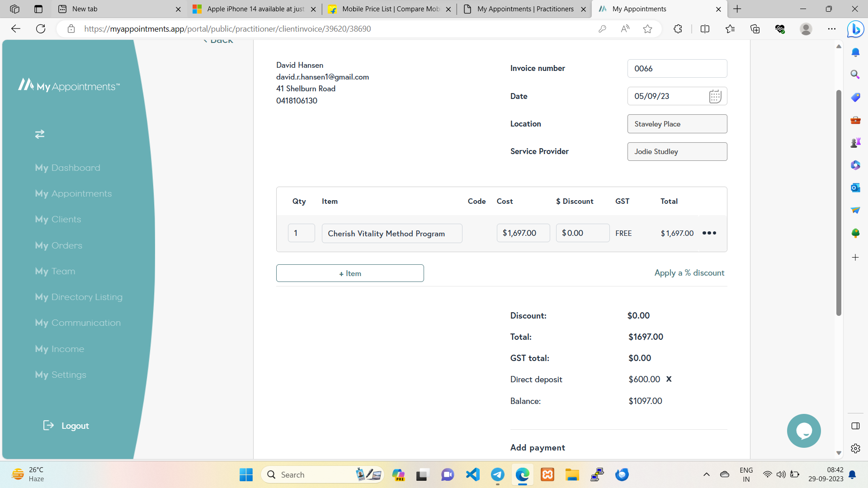Open browser Extensions puzzle icon
The width and height of the screenshot is (868, 488).
click(x=677, y=29)
